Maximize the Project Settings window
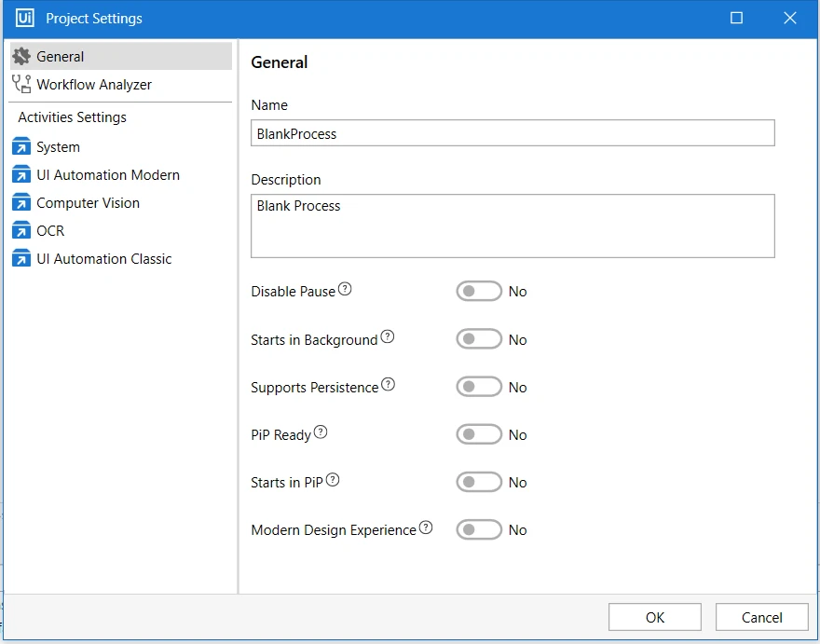Viewport: 820px width, 644px height. point(736,19)
